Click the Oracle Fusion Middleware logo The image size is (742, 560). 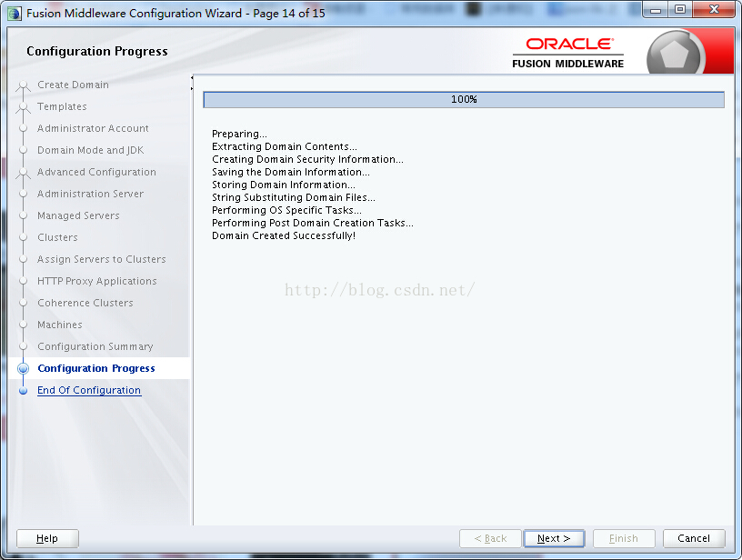[567, 53]
